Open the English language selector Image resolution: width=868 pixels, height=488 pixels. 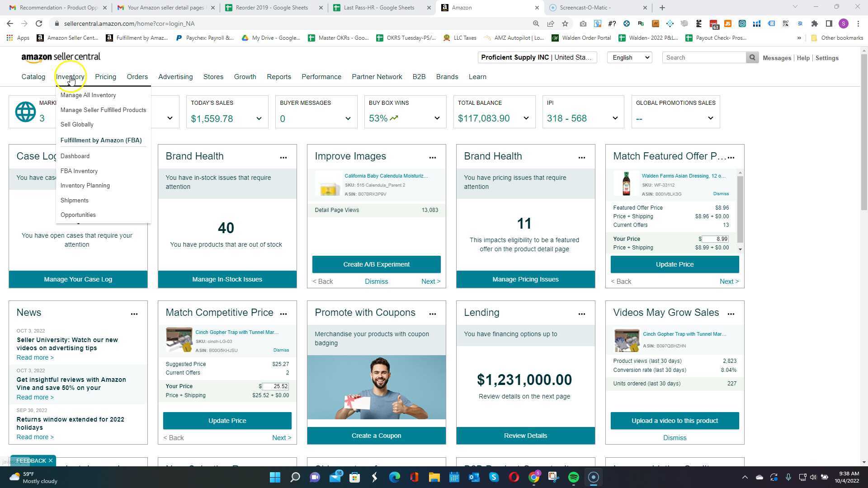pyautogui.click(x=629, y=57)
